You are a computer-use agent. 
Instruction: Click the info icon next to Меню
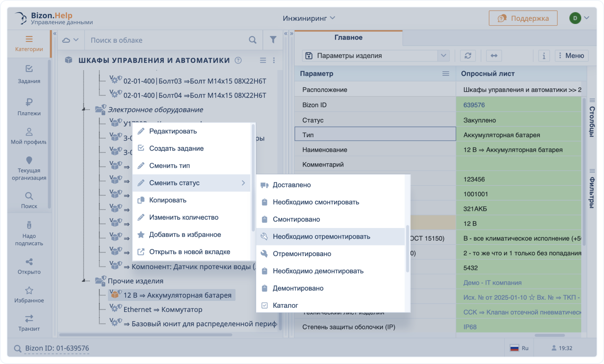pyautogui.click(x=544, y=56)
